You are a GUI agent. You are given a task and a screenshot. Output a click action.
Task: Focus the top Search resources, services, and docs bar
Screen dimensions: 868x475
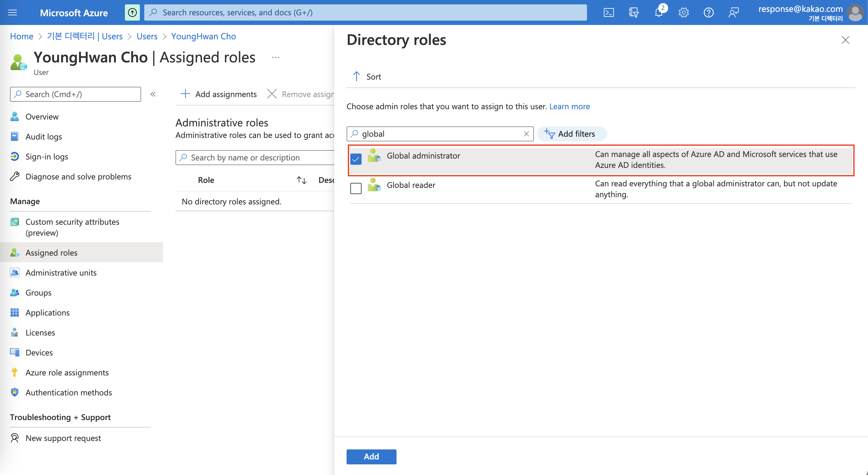366,12
